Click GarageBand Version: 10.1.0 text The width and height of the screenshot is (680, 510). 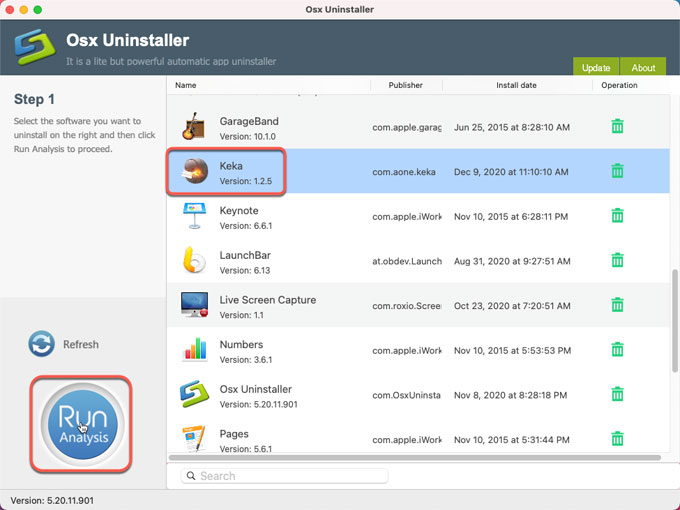pyautogui.click(x=248, y=137)
